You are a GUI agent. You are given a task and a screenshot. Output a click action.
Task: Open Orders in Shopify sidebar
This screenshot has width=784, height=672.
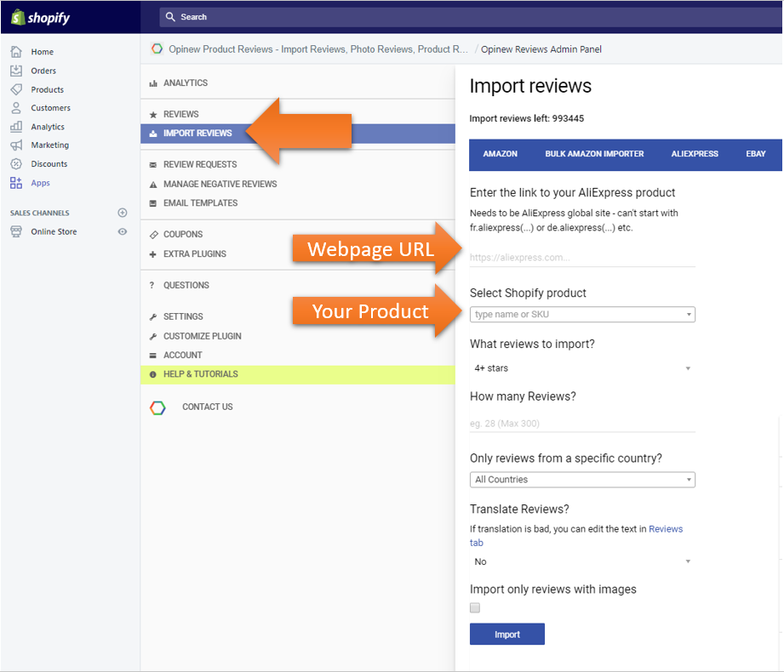point(43,71)
